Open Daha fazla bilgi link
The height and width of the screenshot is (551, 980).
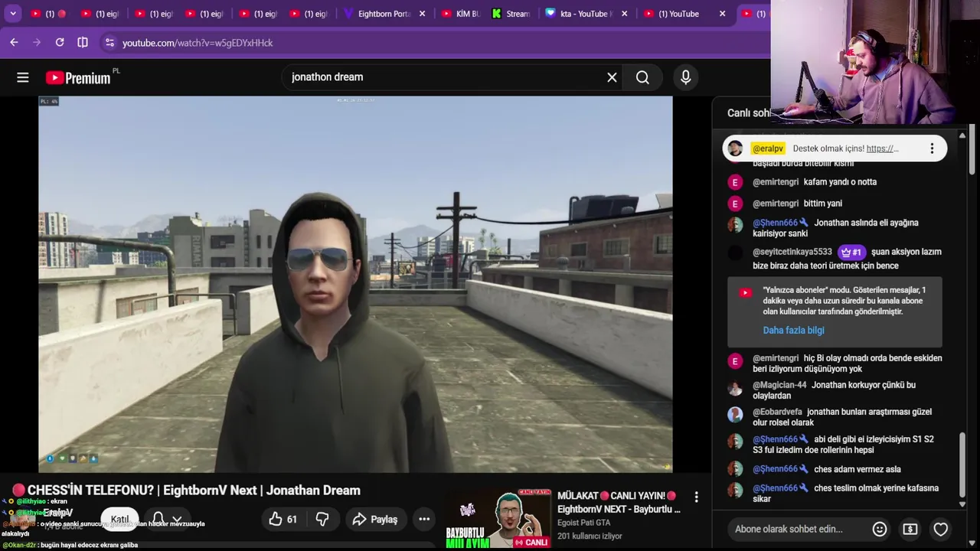(793, 331)
